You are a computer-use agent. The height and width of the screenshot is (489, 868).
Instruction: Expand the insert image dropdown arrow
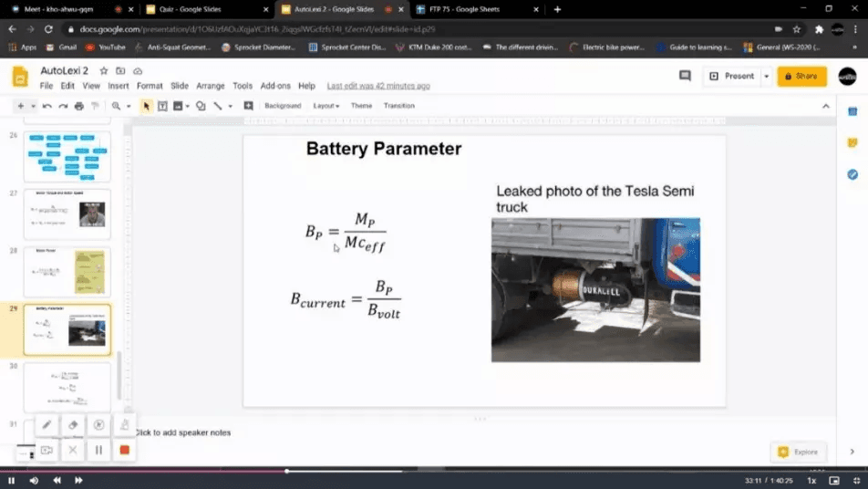point(188,106)
